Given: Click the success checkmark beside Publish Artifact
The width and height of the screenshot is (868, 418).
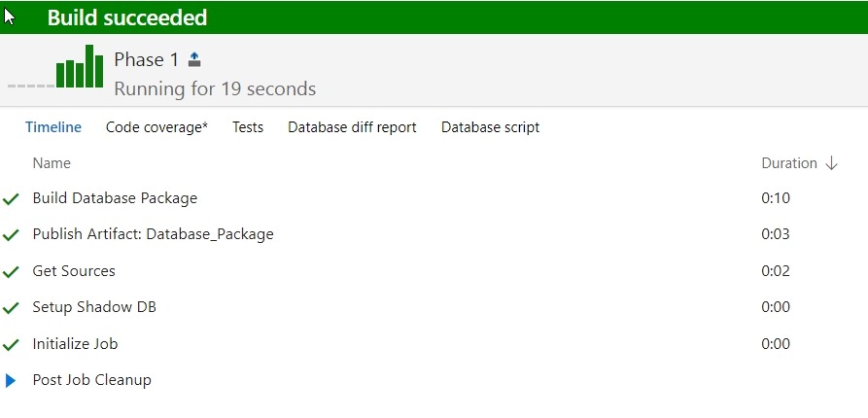Looking at the screenshot, I should pyautogui.click(x=12, y=235).
